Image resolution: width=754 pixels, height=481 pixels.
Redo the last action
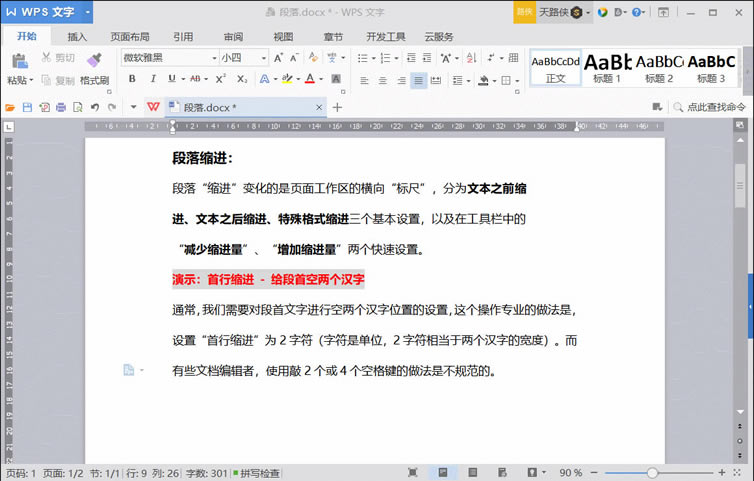click(112, 107)
